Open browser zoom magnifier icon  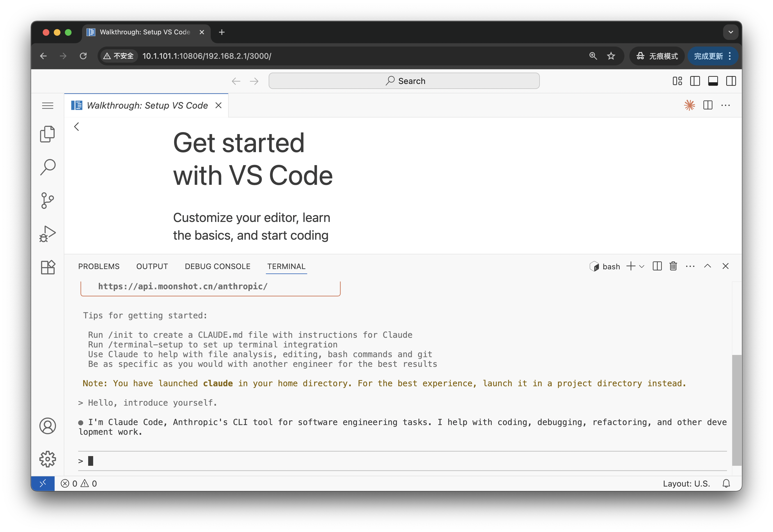pos(593,56)
